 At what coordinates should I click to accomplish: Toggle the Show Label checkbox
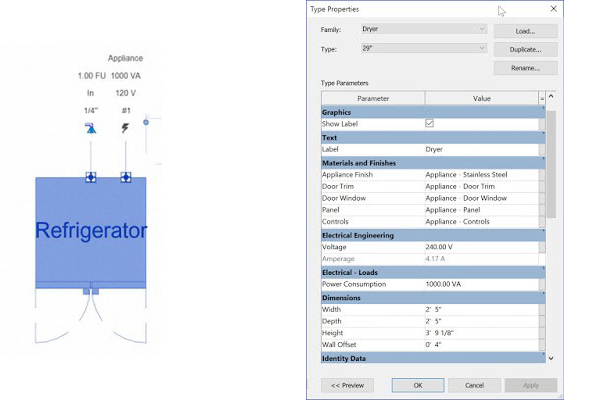point(430,123)
